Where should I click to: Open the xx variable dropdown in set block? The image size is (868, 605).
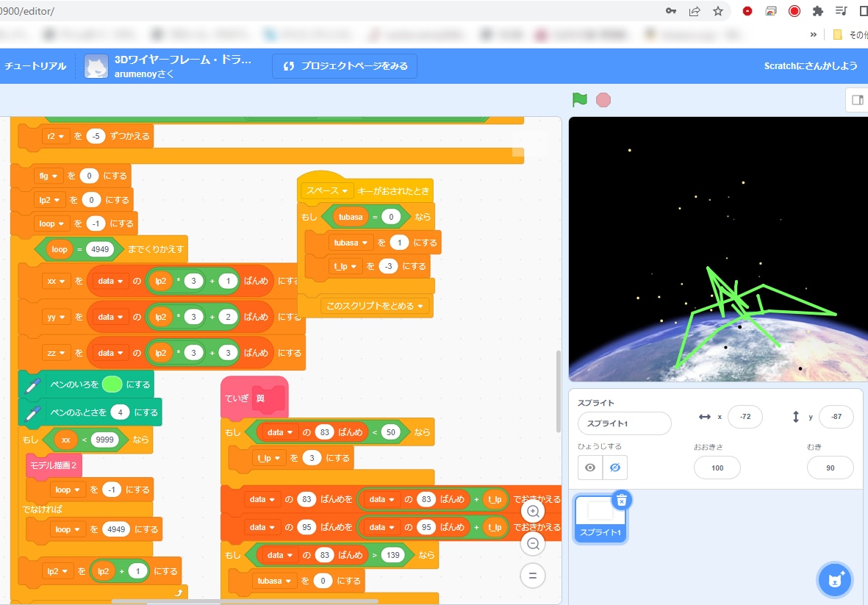[x=57, y=282]
